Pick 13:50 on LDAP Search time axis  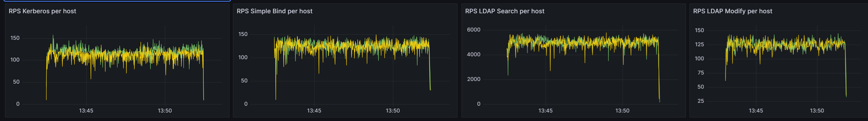click(622, 110)
